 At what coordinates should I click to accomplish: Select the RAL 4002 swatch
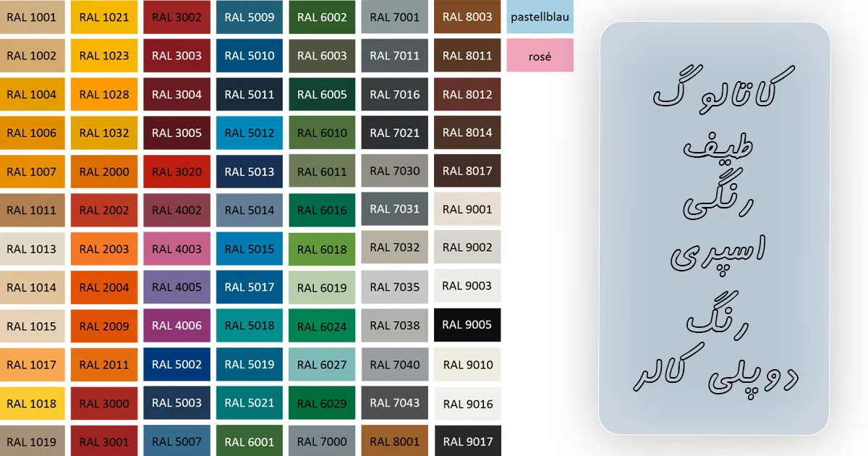(177, 210)
